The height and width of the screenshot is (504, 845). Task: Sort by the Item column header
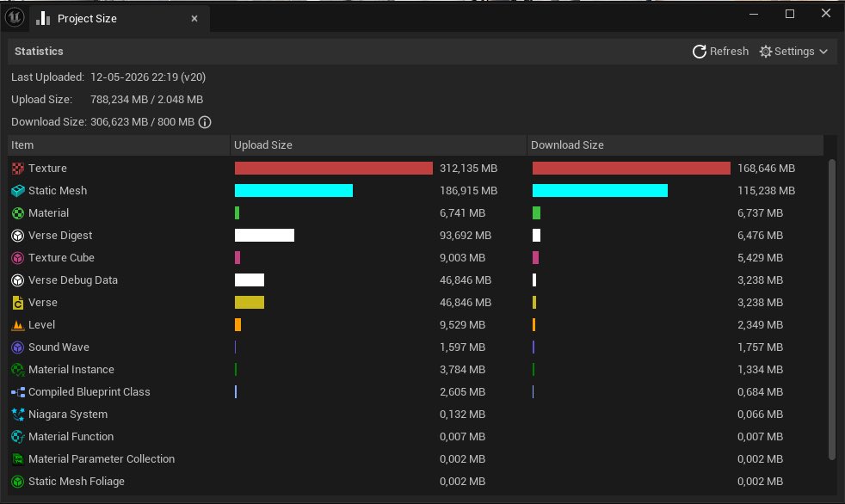point(119,144)
